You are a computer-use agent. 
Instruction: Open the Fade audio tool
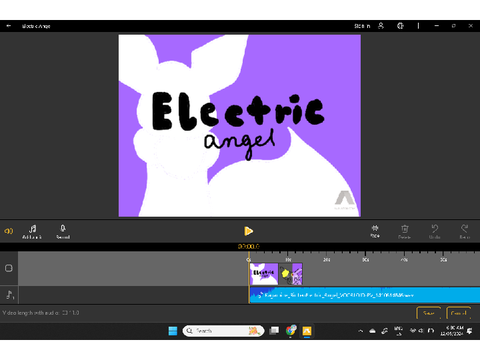pos(375,231)
